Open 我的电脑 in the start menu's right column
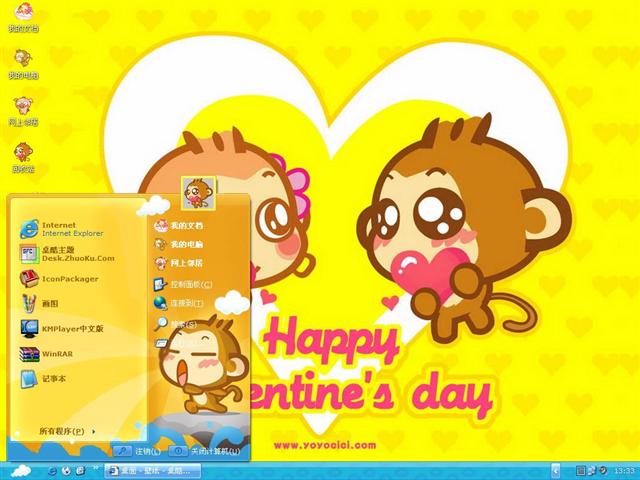Screen dimensions: 640x480 click(178, 244)
